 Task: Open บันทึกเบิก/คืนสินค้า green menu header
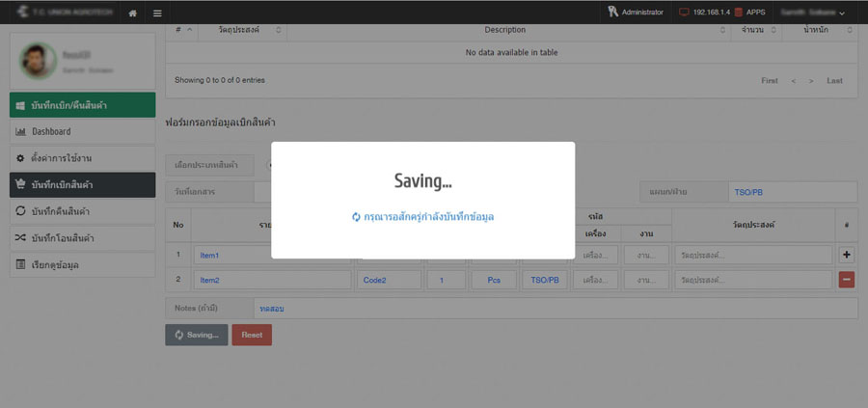coord(83,105)
